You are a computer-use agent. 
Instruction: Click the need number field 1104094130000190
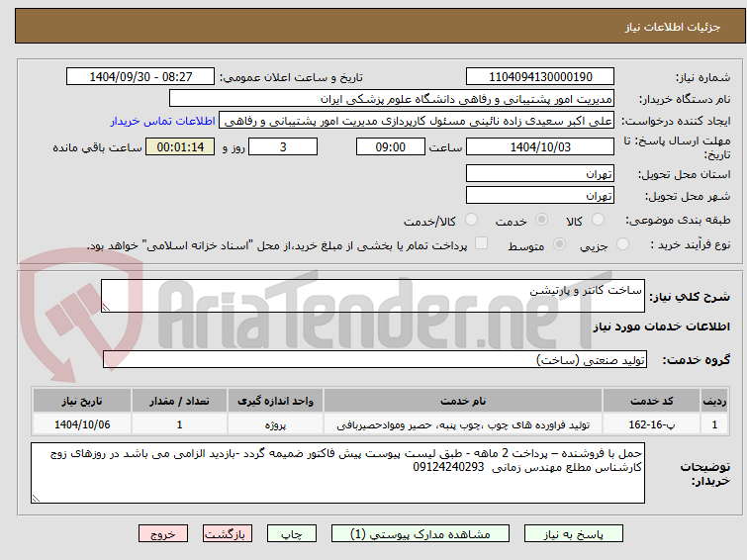coord(540,77)
